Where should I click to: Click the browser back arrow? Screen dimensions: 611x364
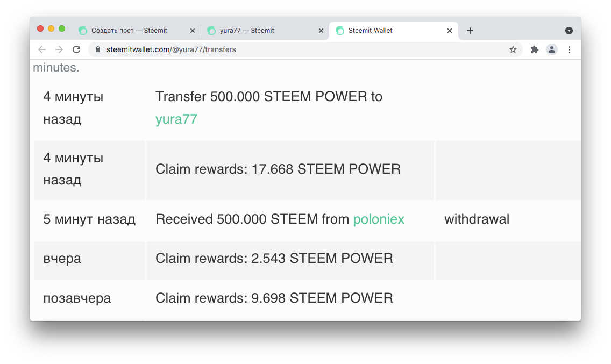point(42,49)
